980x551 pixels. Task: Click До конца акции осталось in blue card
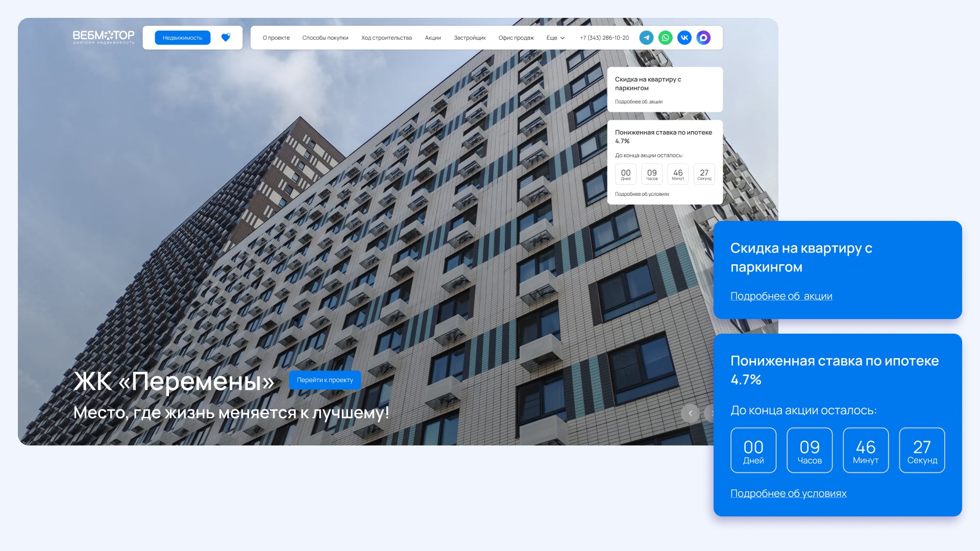click(x=803, y=410)
